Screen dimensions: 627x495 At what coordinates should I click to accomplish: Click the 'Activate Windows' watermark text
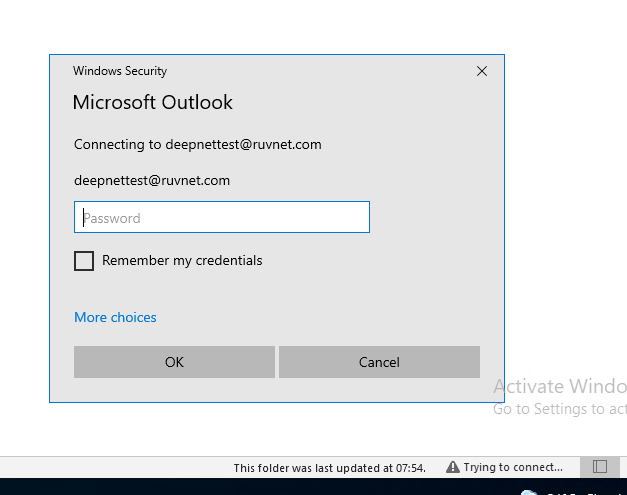[x=558, y=387]
